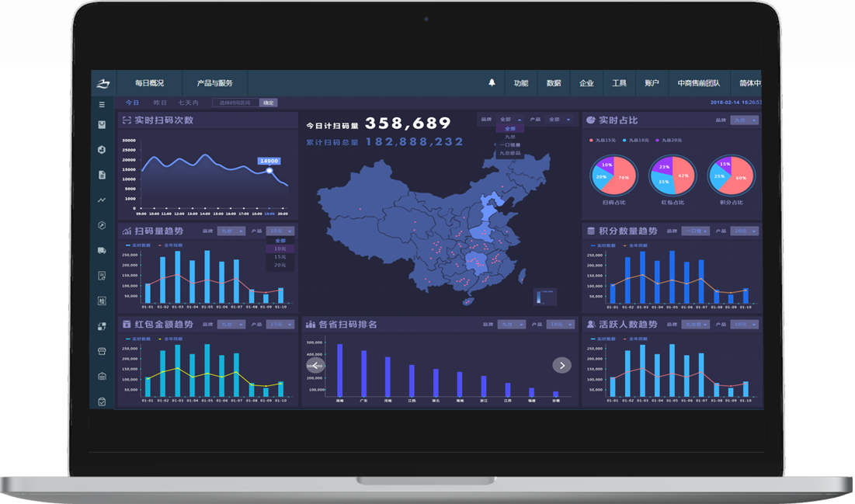Click the 14900 data point on line chart
Viewport: 855px width, 504px height.
(269, 170)
